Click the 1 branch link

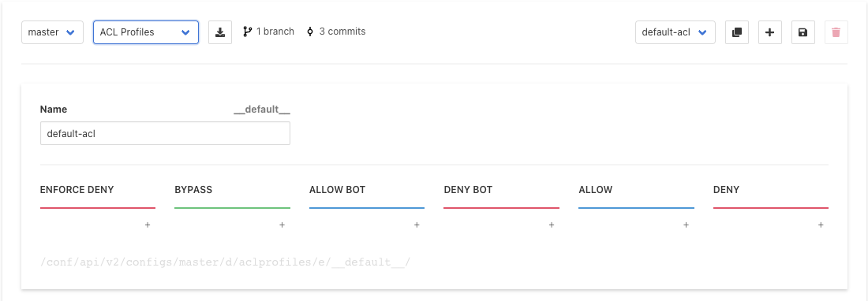268,32
